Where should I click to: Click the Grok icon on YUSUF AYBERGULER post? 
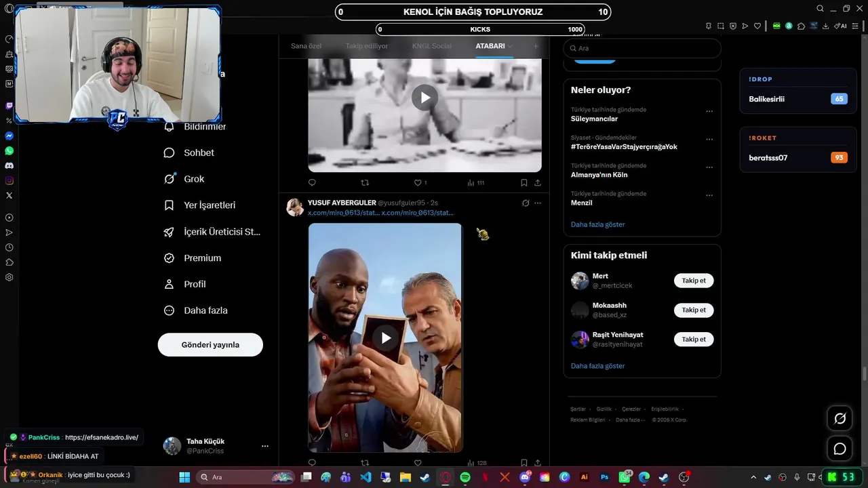pos(526,203)
